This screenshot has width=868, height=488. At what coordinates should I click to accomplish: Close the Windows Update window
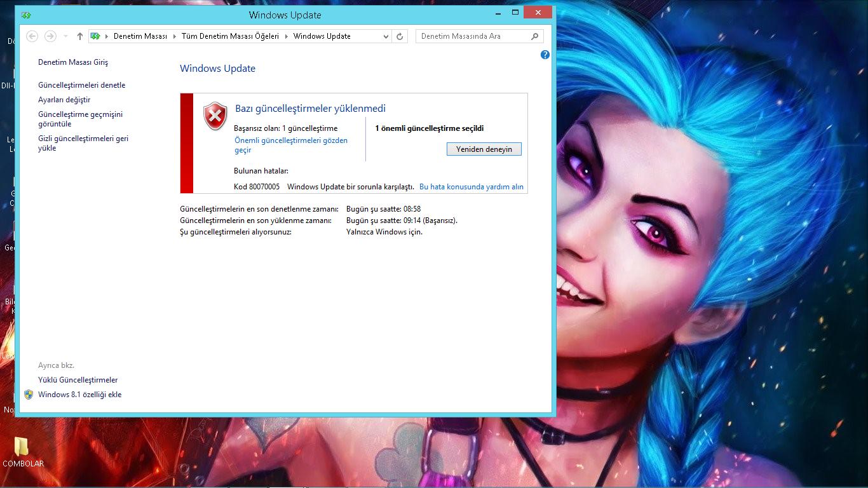(x=538, y=13)
